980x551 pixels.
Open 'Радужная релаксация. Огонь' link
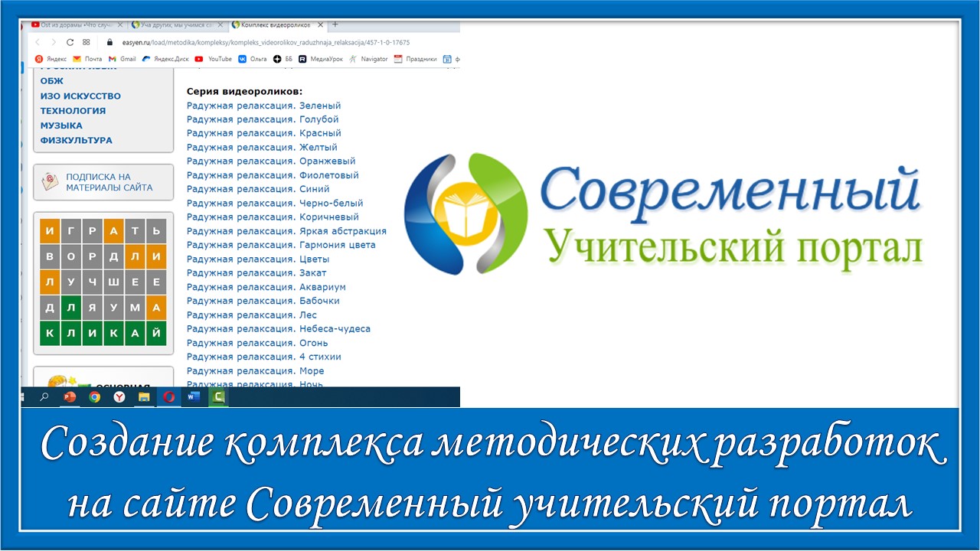click(x=257, y=343)
